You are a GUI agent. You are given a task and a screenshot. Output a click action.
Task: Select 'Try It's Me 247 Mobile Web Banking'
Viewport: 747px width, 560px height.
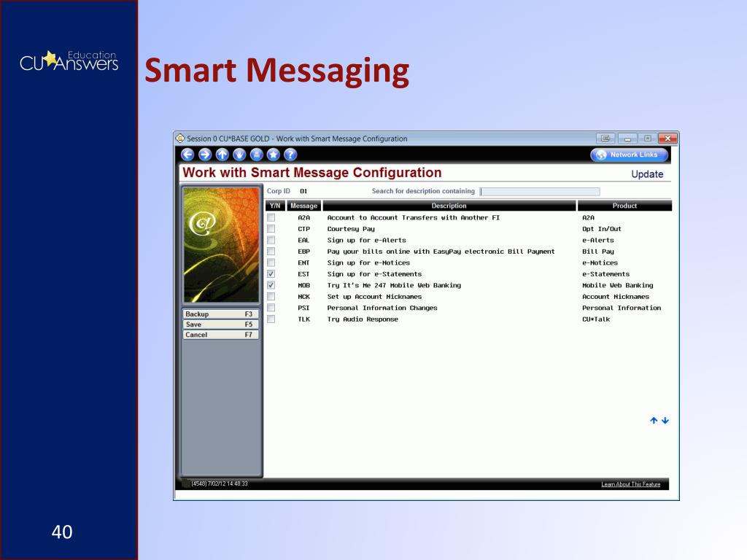tap(394, 286)
